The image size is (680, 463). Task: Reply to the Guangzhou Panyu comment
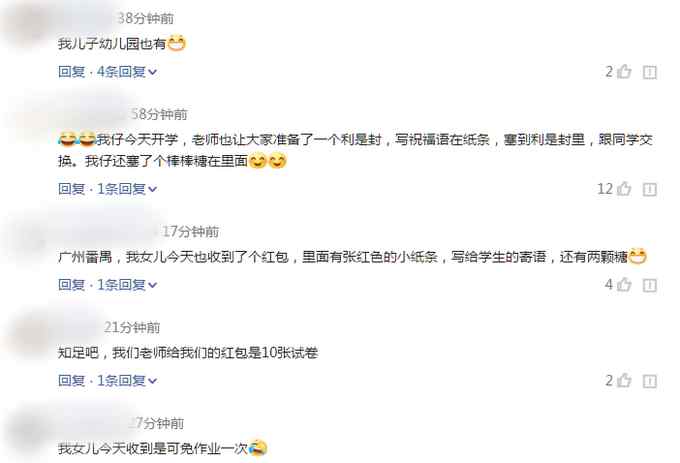click(72, 284)
